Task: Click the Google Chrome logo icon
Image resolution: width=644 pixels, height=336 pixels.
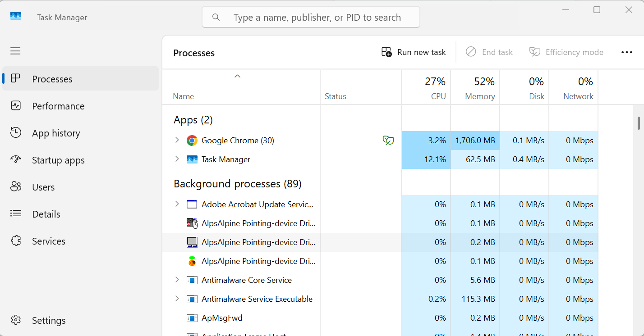Action: [x=192, y=141]
